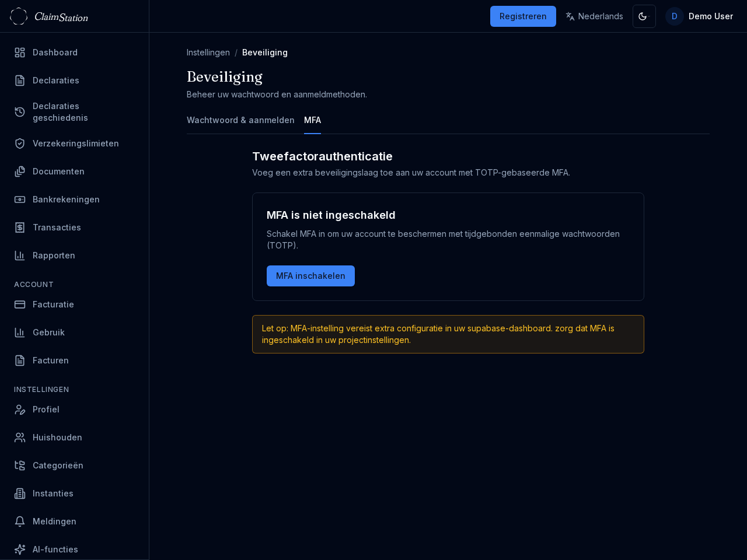
Task: Open Meldingen settings link
Action: point(74,521)
